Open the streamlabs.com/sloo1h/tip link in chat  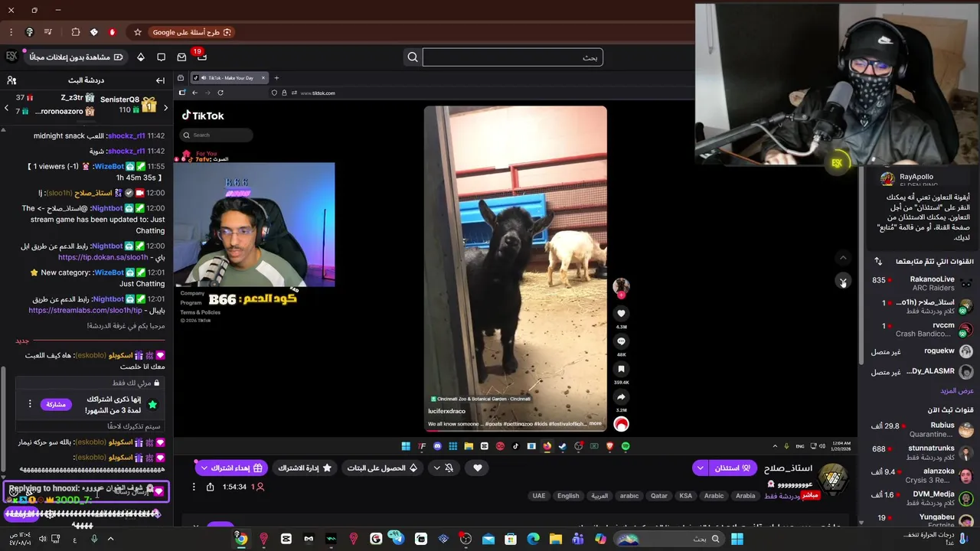tap(85, 311)
